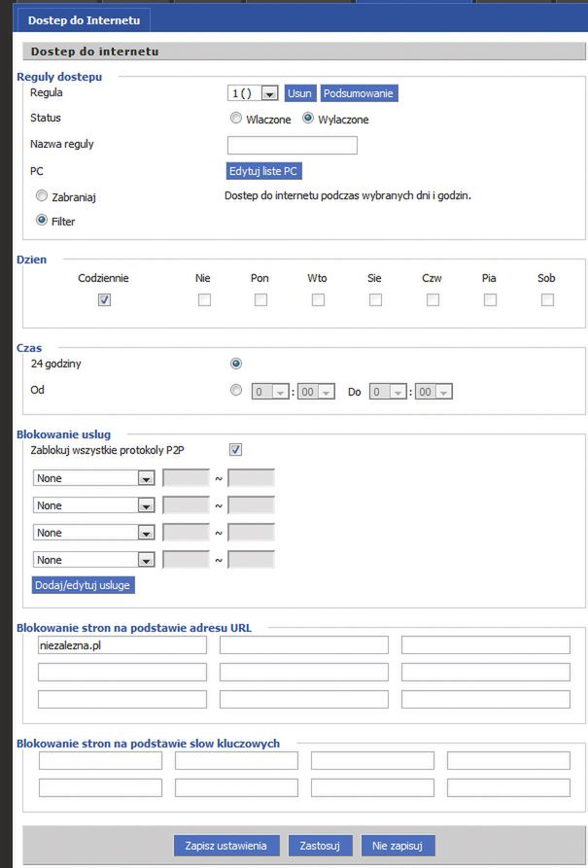Toggle the Codziennie checkbox
Screen dimensions: 588x868
coord(104,300)
